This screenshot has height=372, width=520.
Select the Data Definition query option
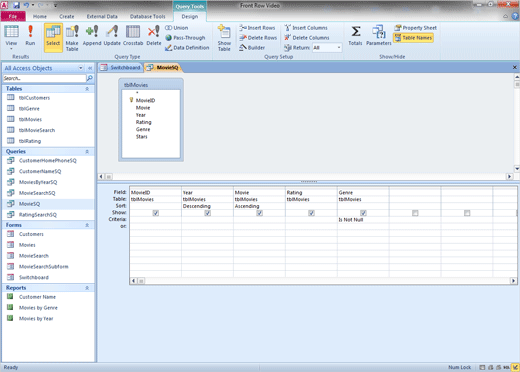click(x=187, y=48)
